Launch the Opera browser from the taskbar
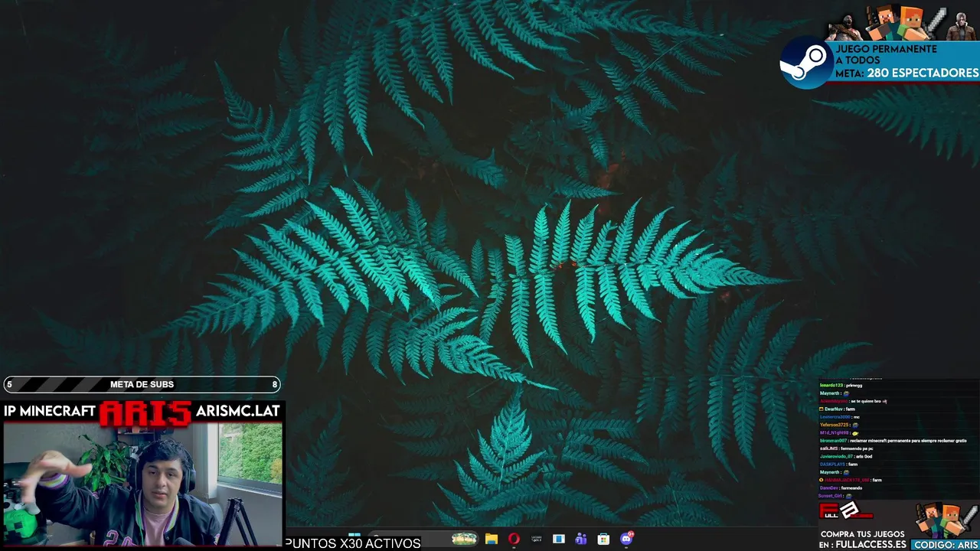 coord(514,539)
